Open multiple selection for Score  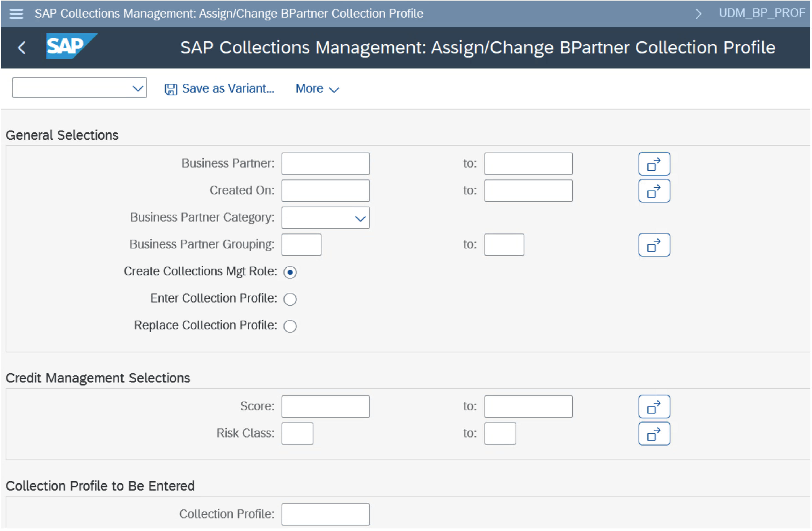tap(654, 407)
